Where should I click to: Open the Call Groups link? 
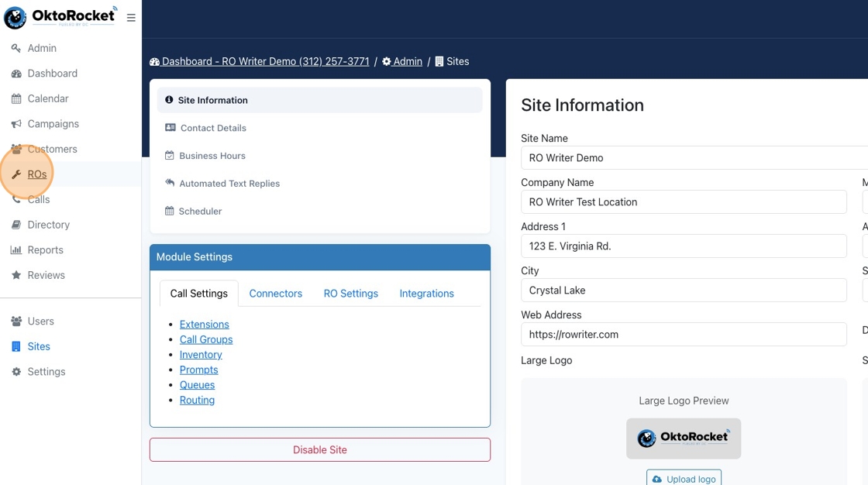(206, 339)
